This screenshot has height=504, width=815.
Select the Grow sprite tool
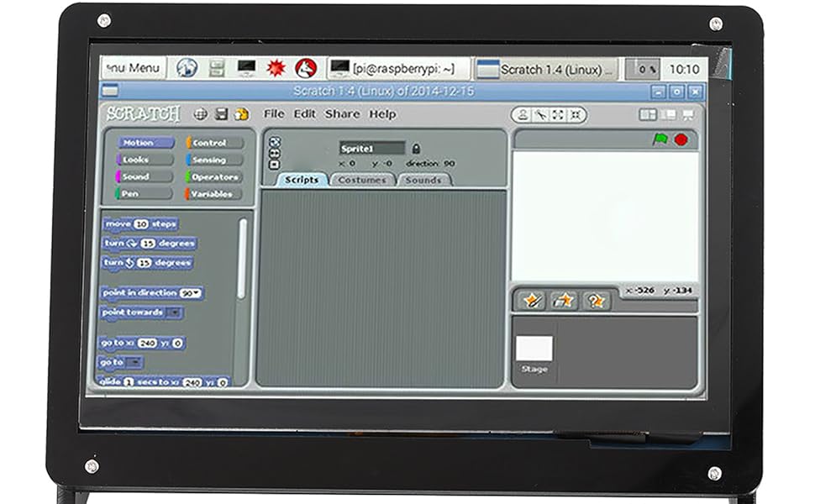(558, 115)
